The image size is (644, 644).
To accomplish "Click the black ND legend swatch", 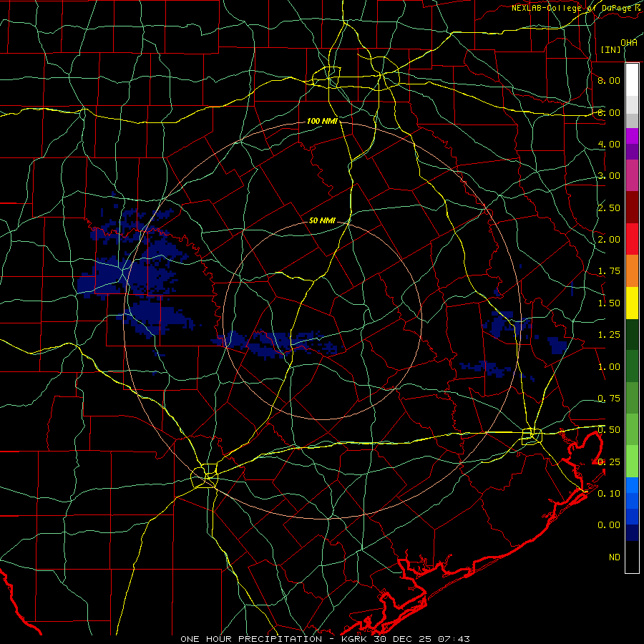I will (x=632, y=557).
